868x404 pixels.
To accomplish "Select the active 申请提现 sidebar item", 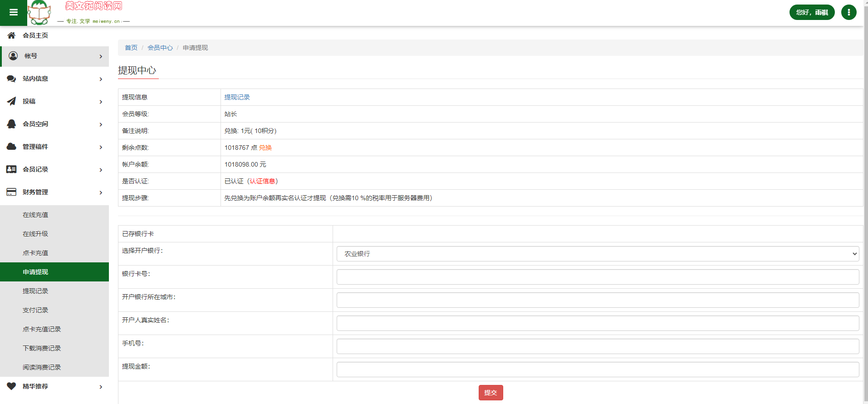I will (x=54, y=272).
